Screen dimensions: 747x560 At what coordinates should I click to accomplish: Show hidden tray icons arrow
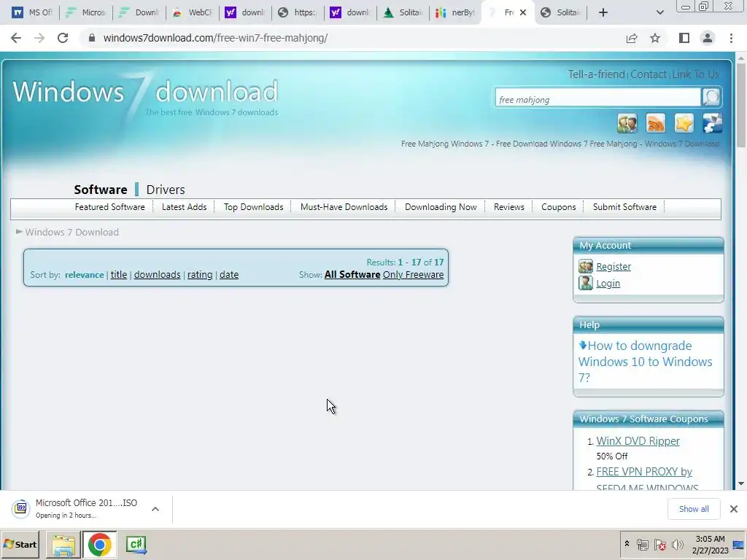(627, 544)
